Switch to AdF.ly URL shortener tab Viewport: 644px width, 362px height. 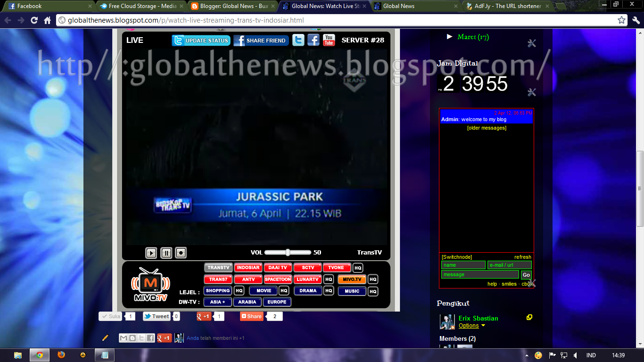pos(507,6)
